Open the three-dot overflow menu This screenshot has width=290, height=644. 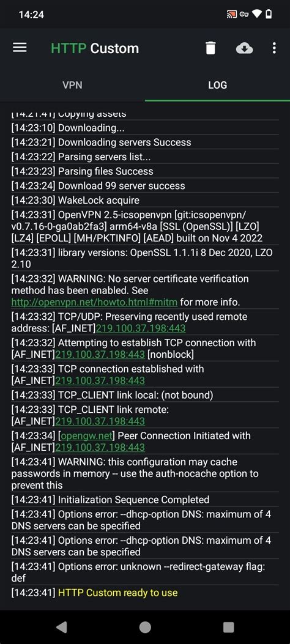pos(274,48)
